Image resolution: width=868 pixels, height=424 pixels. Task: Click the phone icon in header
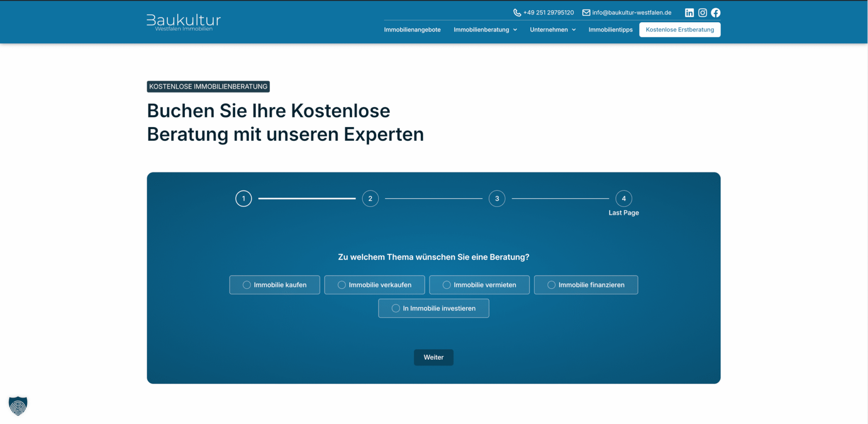(x=517, y=13)
